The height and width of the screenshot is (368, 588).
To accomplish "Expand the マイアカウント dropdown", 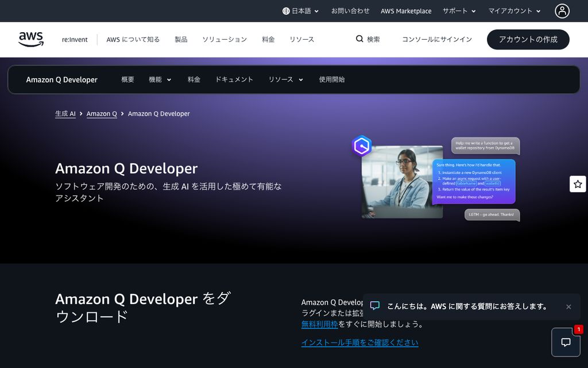I will 514,11.
